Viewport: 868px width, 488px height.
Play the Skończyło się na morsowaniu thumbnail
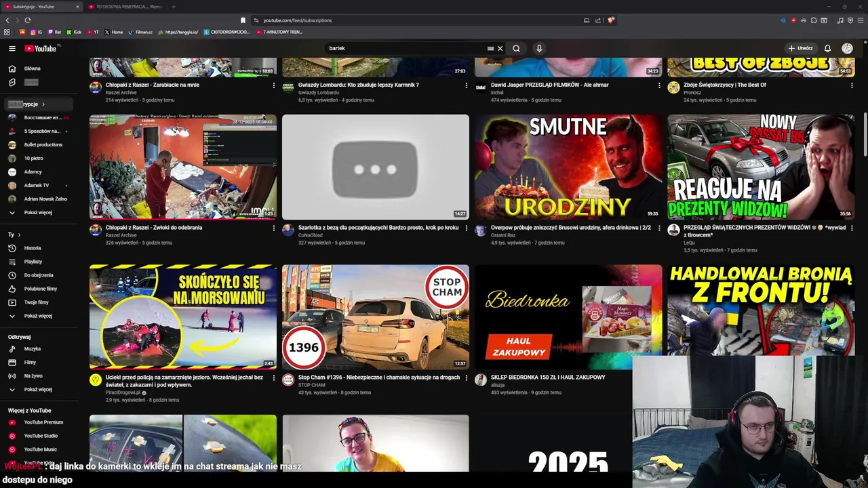point(183,317)
